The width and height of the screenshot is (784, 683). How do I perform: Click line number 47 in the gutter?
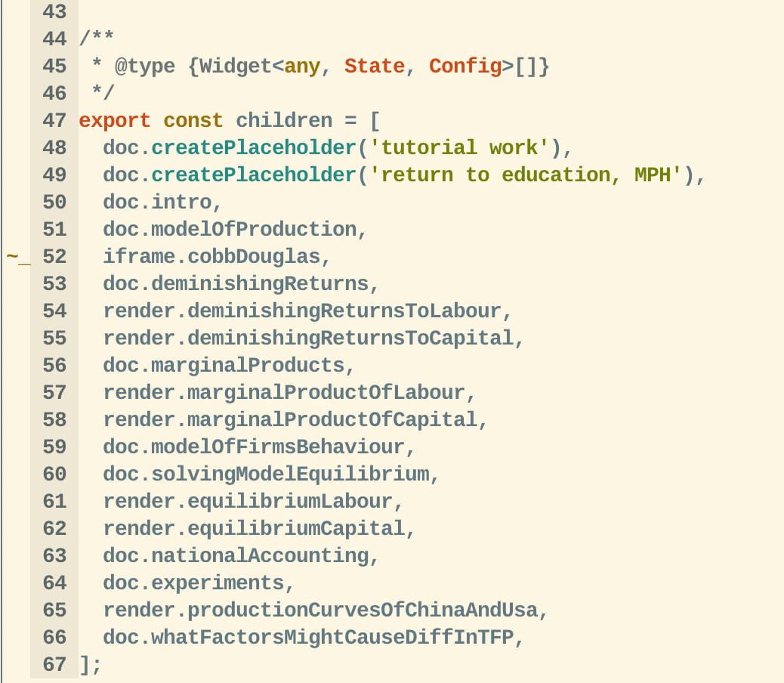[54, 121]
